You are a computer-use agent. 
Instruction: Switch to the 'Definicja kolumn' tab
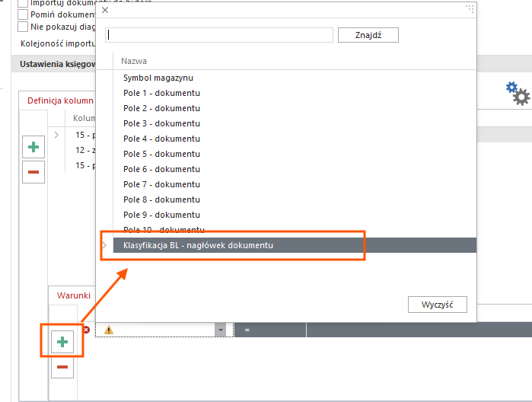click(x=60, y=100)
